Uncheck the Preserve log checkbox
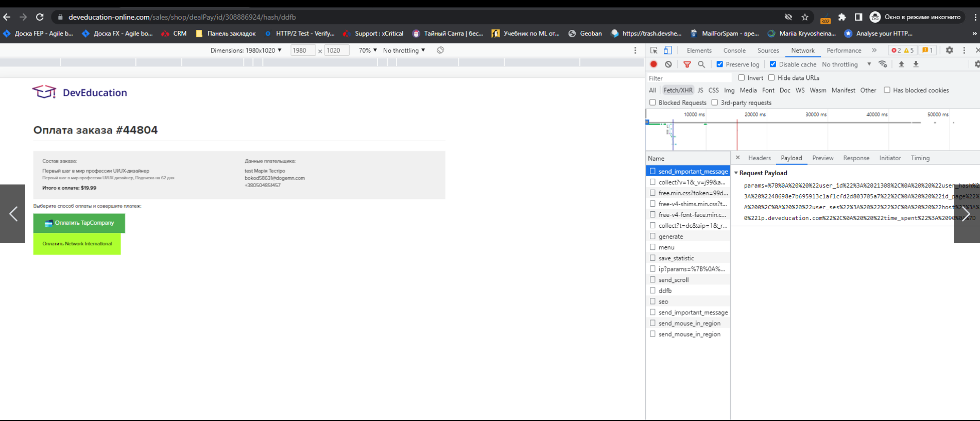This screenshot has height=421, width=980. tap(720, 64)
